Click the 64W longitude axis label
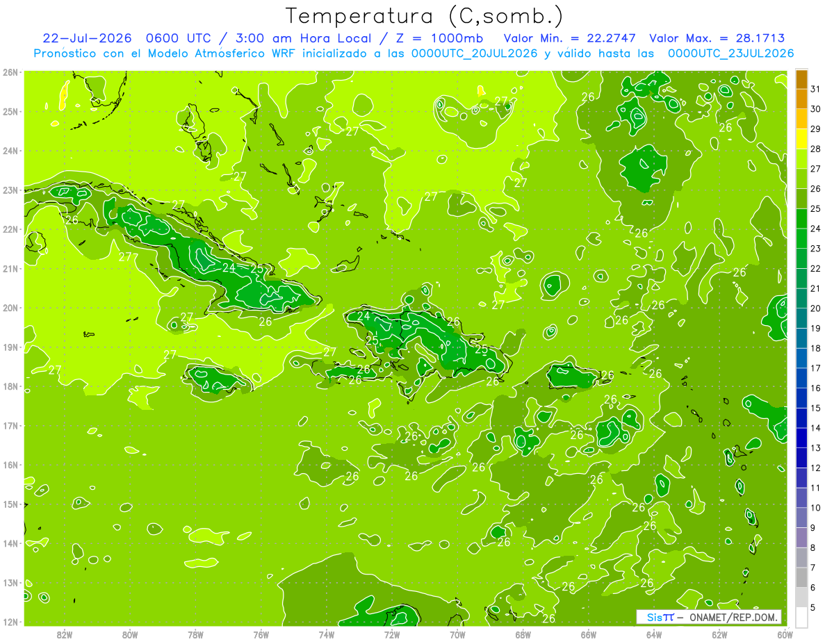The image size is (834, 644). click(654, 634)
